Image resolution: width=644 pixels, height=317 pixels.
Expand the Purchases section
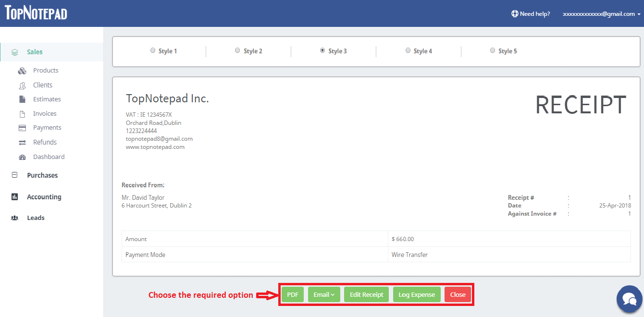pos(42,175)
